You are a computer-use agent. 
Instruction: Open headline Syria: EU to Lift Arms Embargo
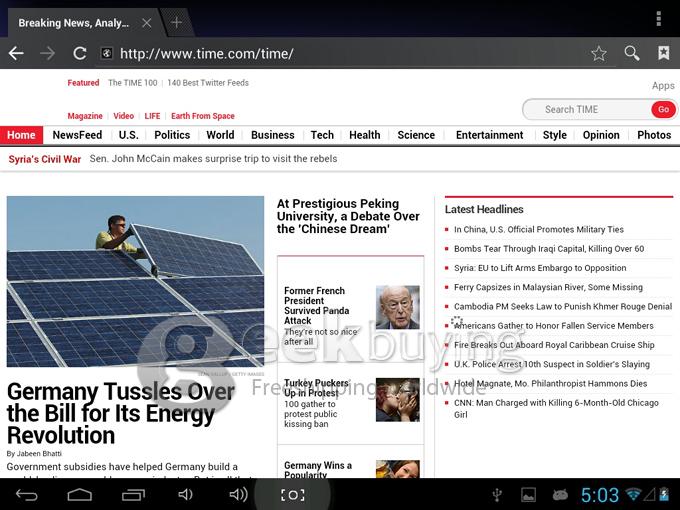(x=540, y=268)
